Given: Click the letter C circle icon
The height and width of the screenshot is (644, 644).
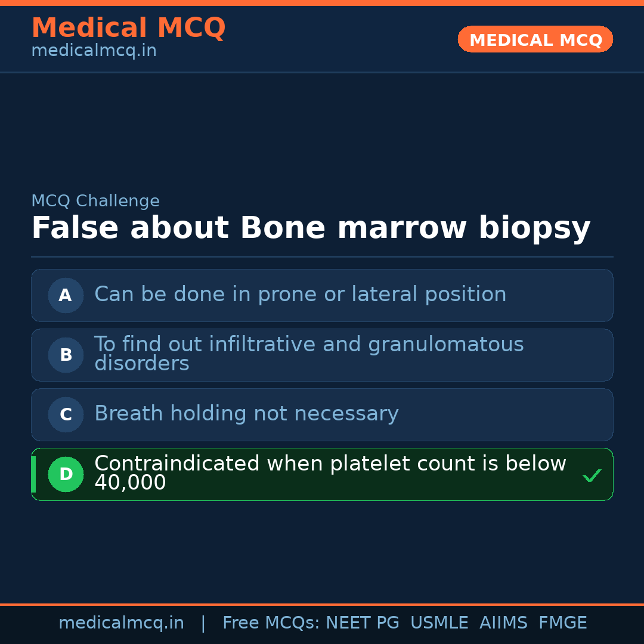Looking at the screenshot, I should (66, 414).
